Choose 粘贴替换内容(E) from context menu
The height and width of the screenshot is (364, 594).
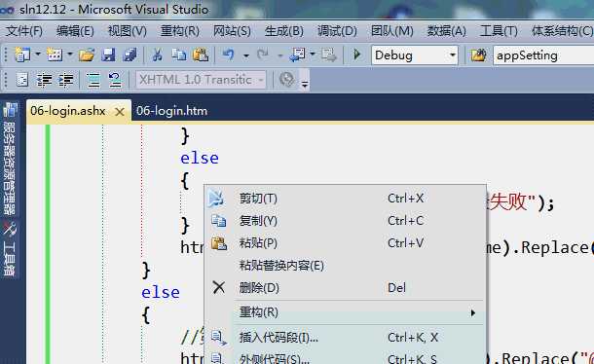pos(345,266)
